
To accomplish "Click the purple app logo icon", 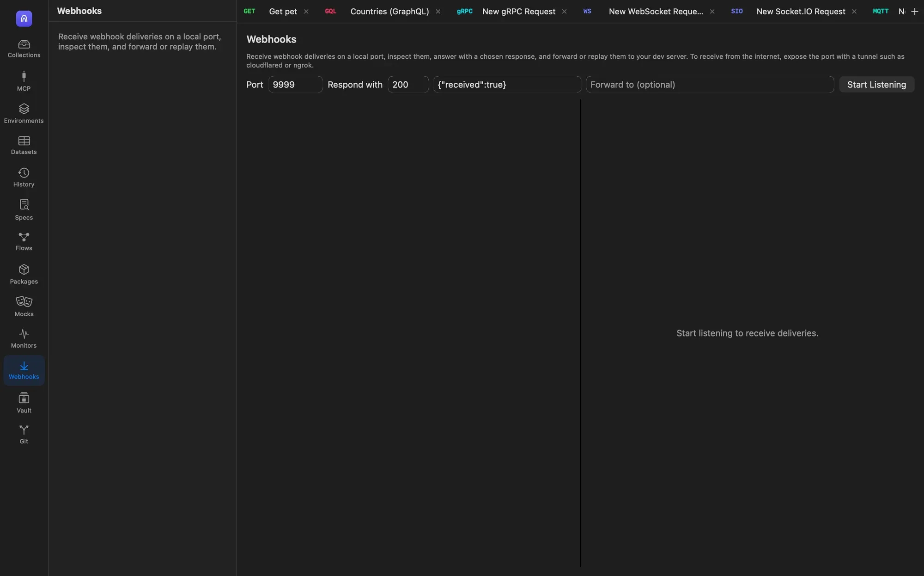I will [x=24, y=18].
